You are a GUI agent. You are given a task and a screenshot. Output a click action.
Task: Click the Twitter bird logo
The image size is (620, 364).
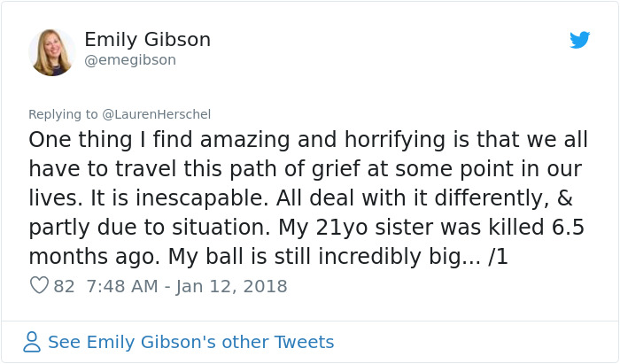click(x=580, y=40)
